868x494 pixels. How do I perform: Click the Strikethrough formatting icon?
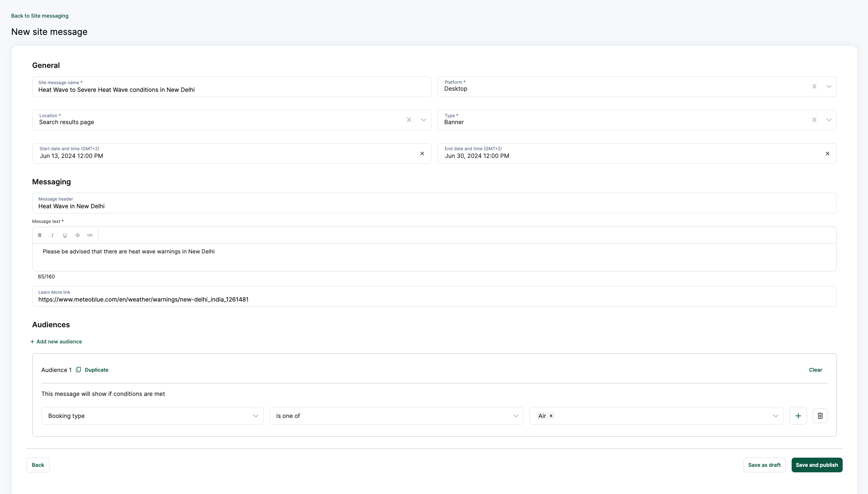click(x=77, y=235)
